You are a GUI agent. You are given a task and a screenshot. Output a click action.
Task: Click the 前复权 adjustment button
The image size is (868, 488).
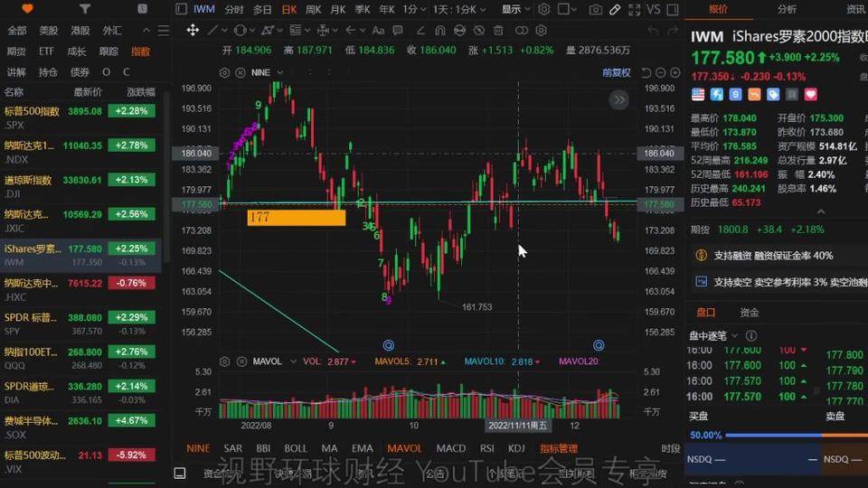[x=616, y=72]
